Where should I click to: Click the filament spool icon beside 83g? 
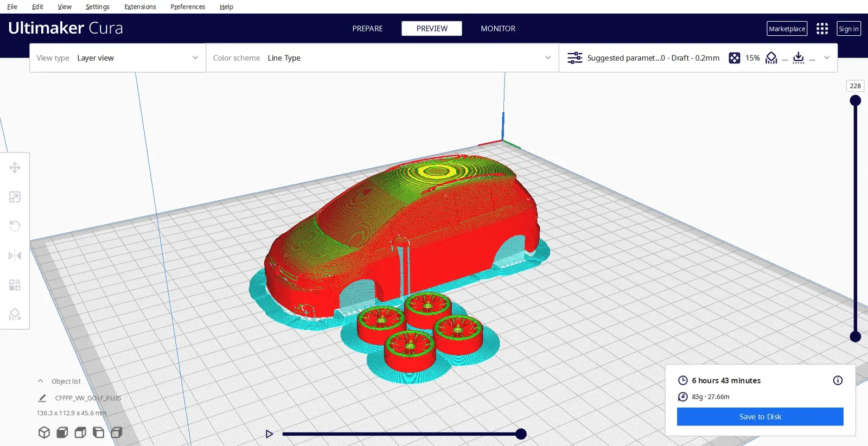click(683, 397)
